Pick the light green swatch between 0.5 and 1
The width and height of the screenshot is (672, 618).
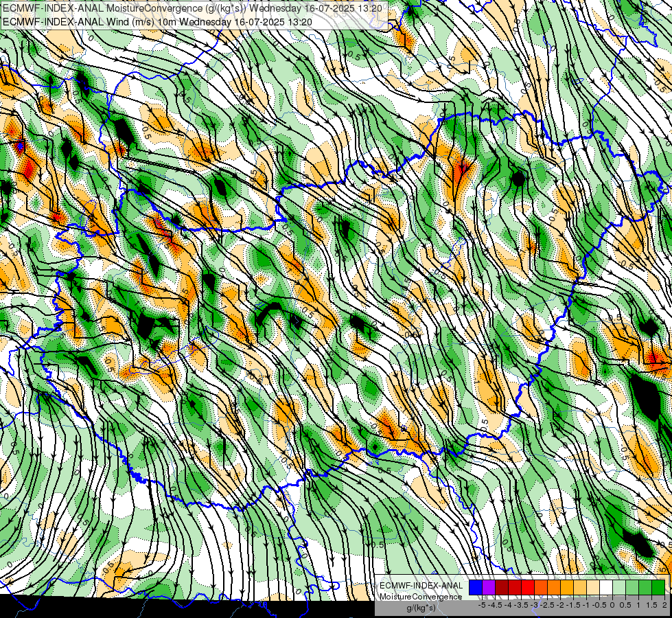tap(632, 588)
